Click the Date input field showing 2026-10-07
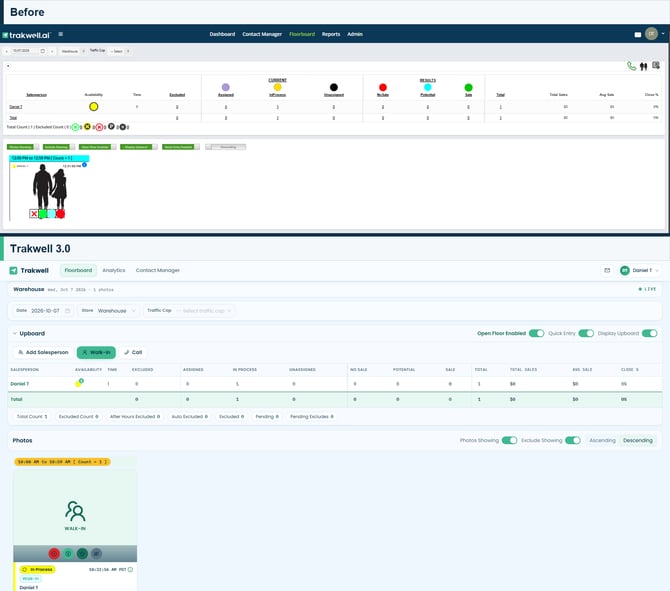670x591 pixels. coord(43,311)
